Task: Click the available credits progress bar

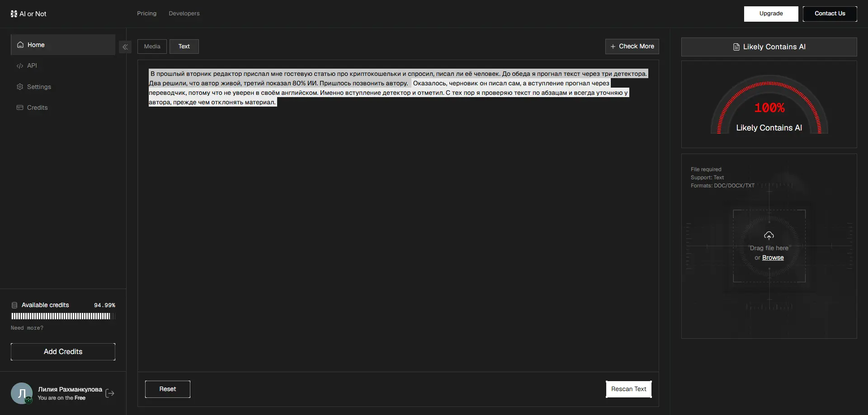Action: point(63,316)
